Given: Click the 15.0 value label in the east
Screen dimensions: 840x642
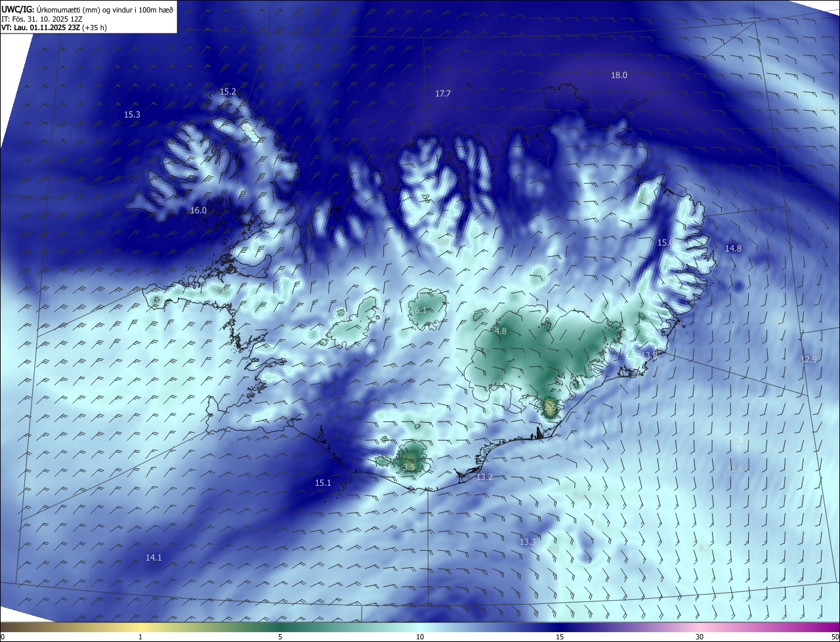Looking at the screenshot, I should point(665,243).
